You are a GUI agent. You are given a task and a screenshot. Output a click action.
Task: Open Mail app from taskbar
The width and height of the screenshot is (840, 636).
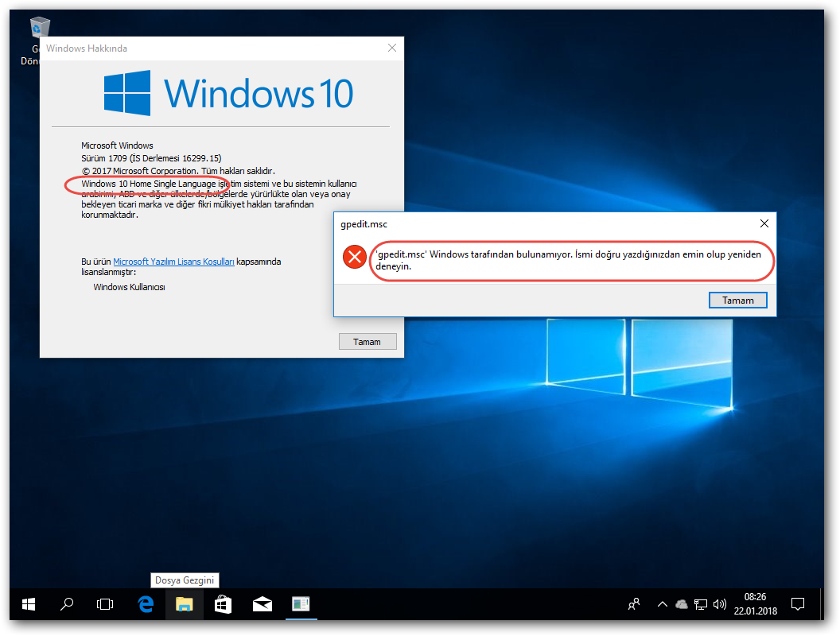262,604
